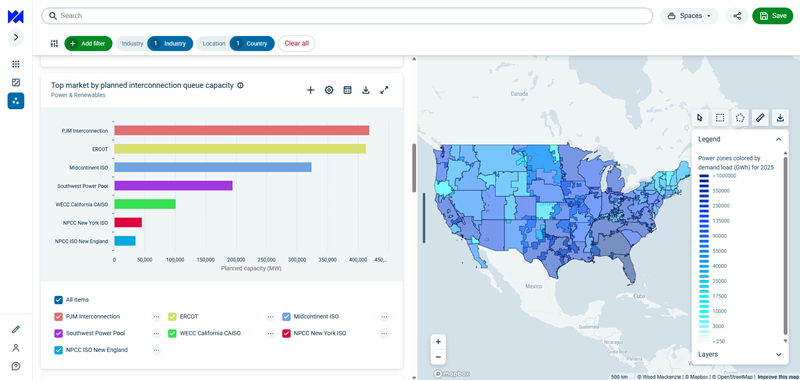
Task: Click the green Save button
Action: (x=773, y=16)
